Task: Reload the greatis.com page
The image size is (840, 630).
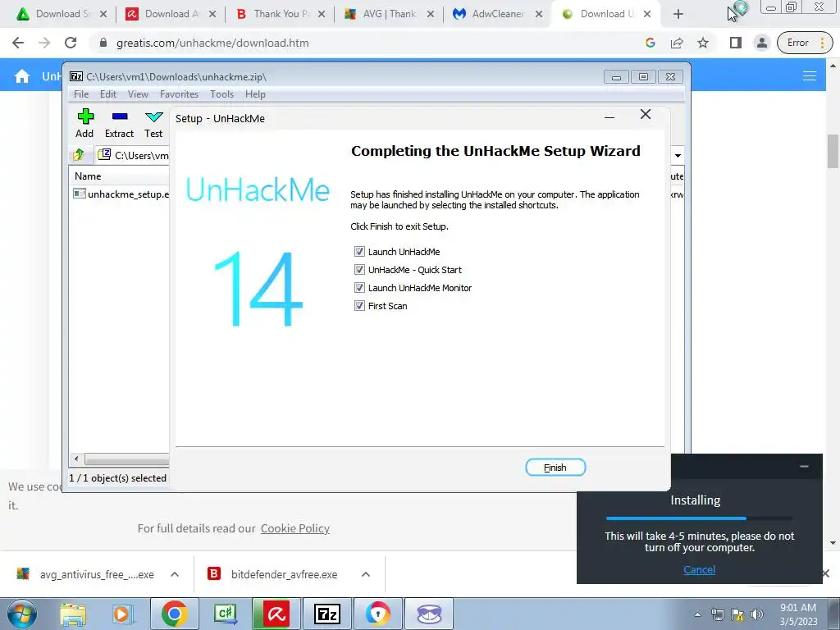Action: [x=71, y=43]
